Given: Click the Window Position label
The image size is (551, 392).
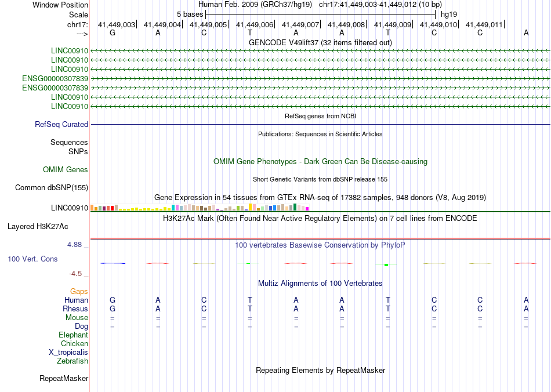Looking at the screenshot, I should (x=60, y=5).
